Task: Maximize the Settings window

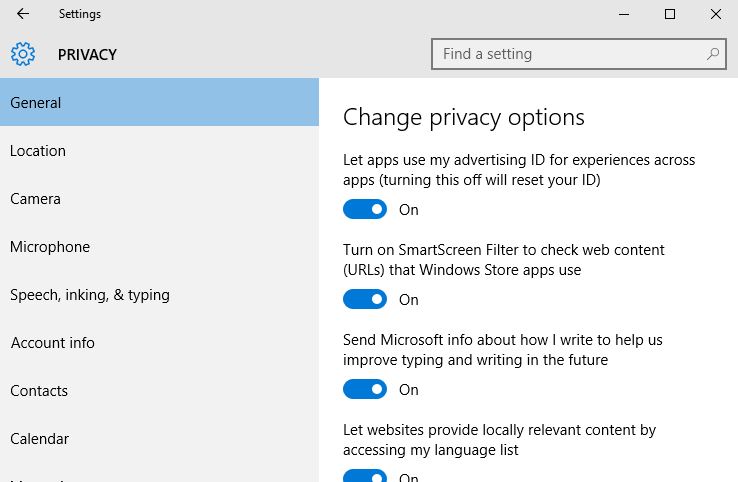Action: coord(670,14)
